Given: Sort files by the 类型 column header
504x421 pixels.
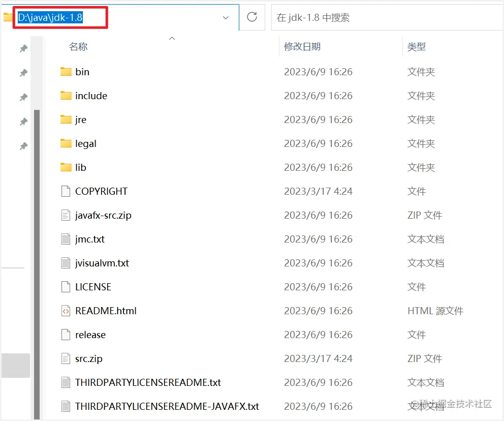Looking at the screenshot, I should [417, 46].
